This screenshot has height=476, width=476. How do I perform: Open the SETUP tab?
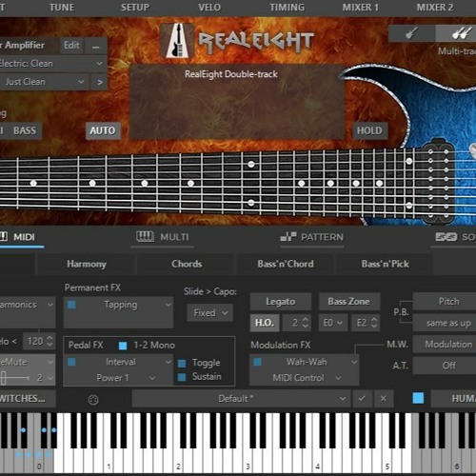click(135, 8)
